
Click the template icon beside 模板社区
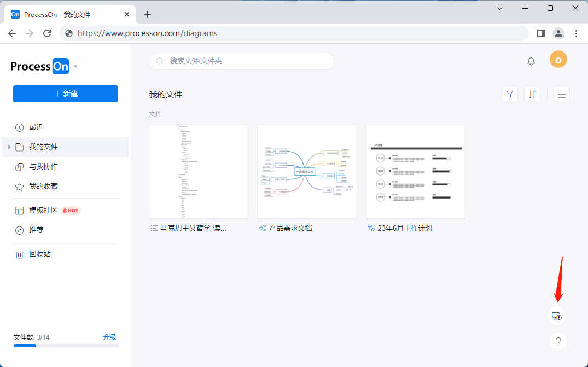20,211
